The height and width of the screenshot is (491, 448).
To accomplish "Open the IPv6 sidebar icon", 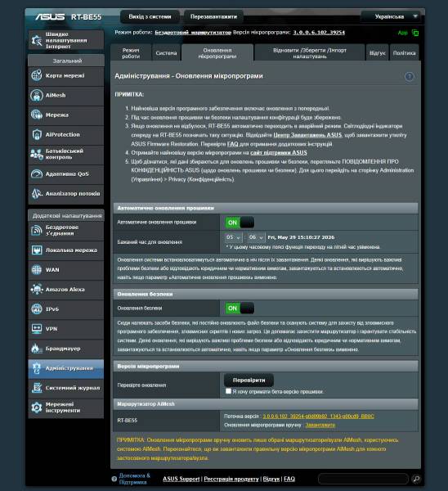I will pyautogui.click(x=37, y=309).
